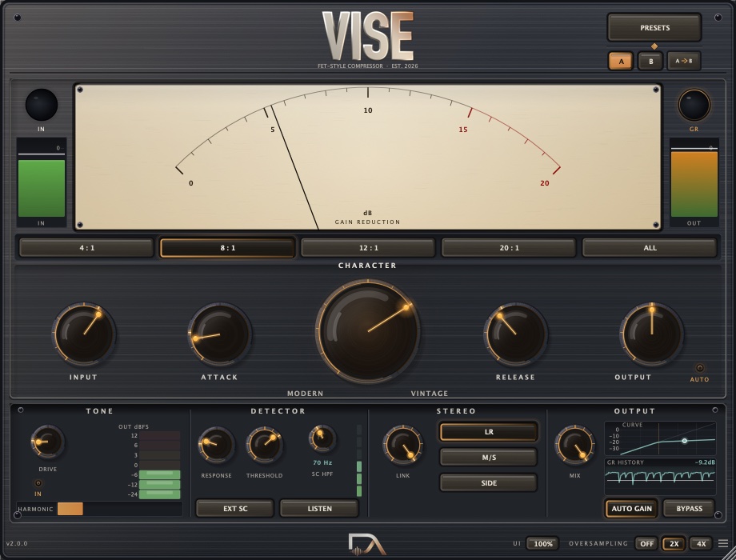This screenshot has height=560, width=736.
Task: Click the orange OUT level meter
Action: [694, 182]
